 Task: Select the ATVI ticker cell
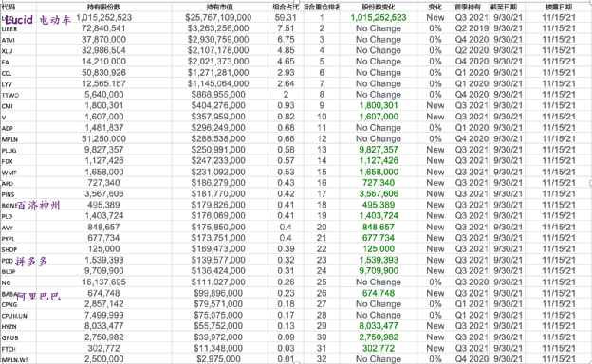tap(18, 40)
